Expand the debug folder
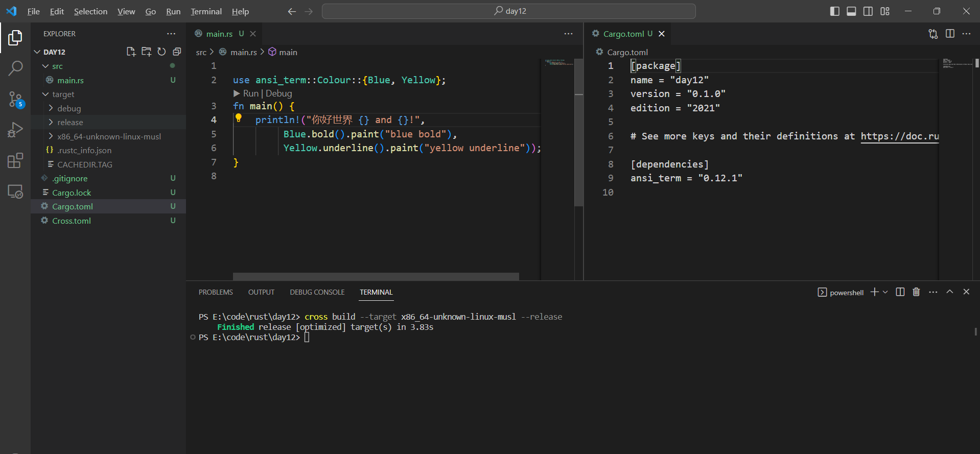 [x=69, y=108]
